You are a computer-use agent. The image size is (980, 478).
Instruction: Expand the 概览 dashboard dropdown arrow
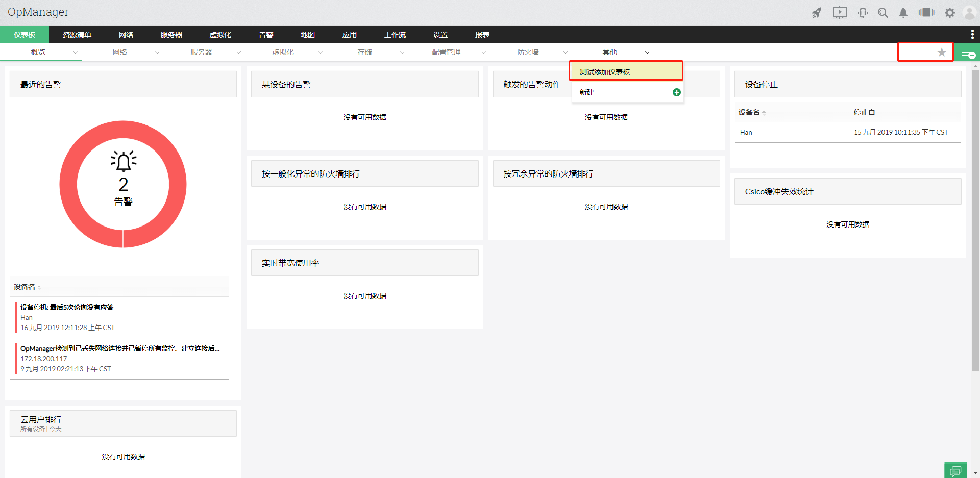pyautogui.click(x=76, y=52)
